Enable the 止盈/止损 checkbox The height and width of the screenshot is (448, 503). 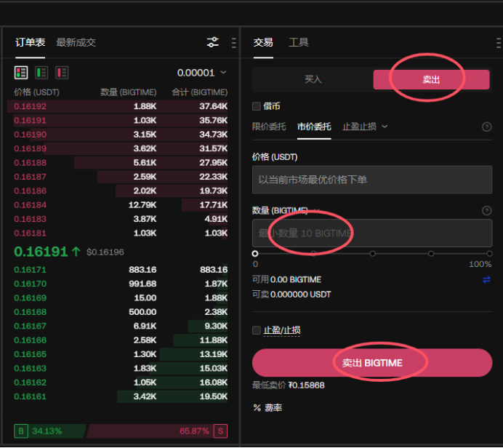pyautogui.click(x=257, y=330)
